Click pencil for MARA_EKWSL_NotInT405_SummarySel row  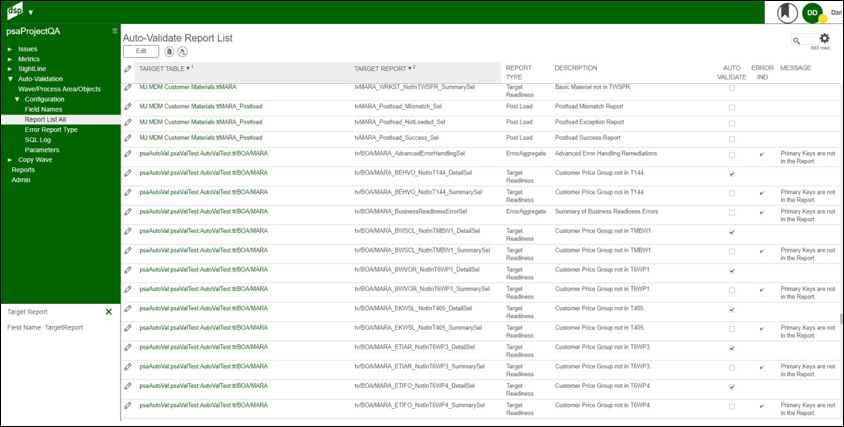click(x=128, y=328)
